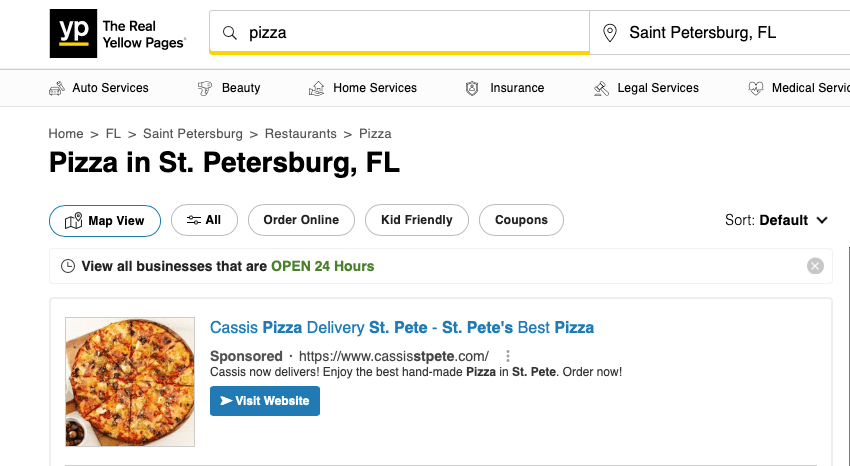This screenshot has height=466, width=850.
Task: Open the Auto Services category
Action: pyautogui.click(x=99, y=88)
